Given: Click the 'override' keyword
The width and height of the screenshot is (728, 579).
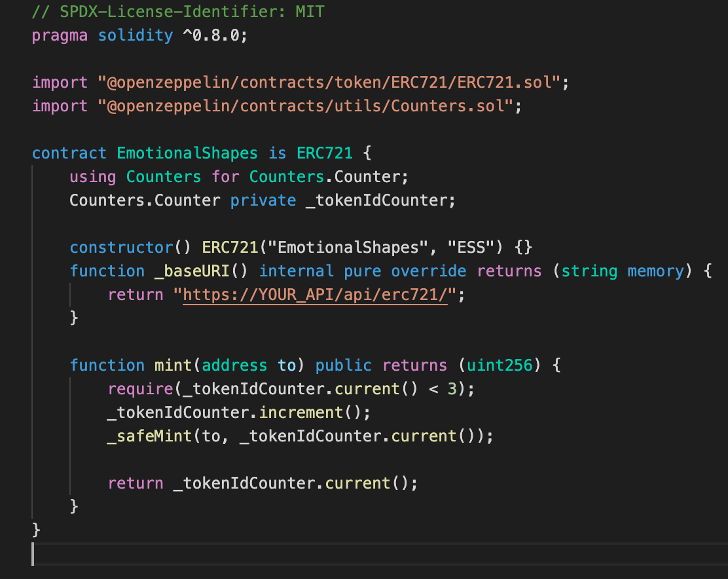Looking at the screenshot, I should [x=429, y=271].
